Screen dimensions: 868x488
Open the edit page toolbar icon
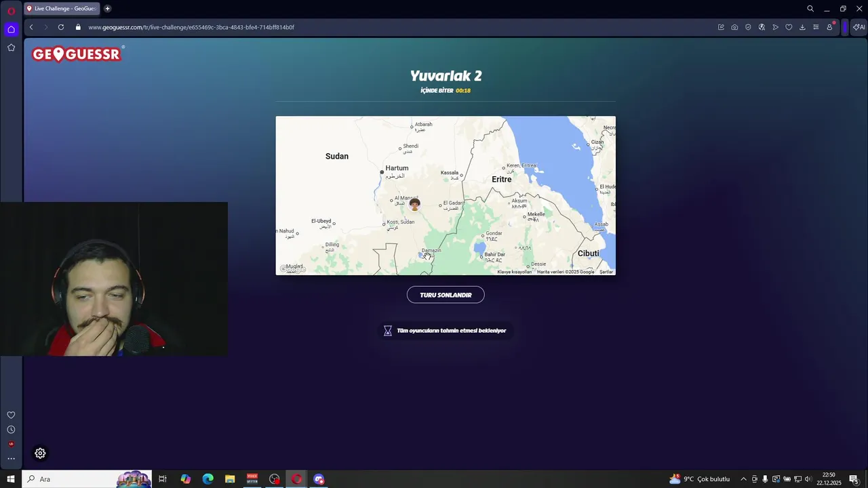721,27
